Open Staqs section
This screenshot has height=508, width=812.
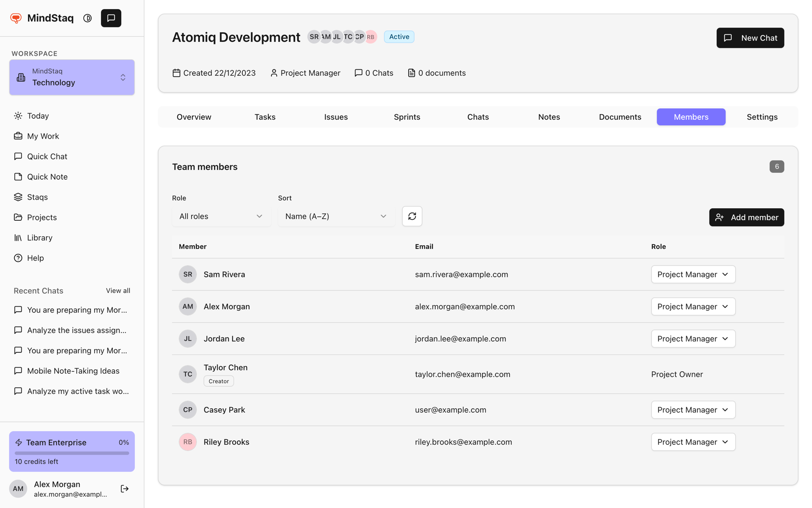72,197
